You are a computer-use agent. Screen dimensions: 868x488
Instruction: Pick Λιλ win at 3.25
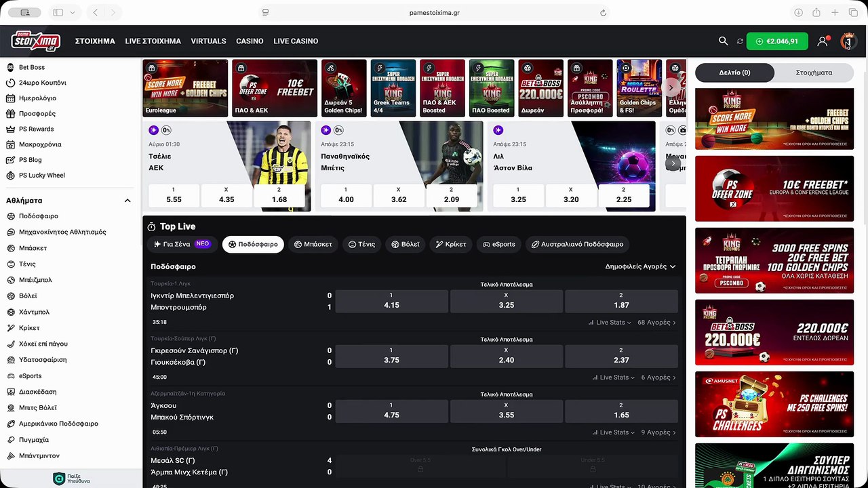518,195
